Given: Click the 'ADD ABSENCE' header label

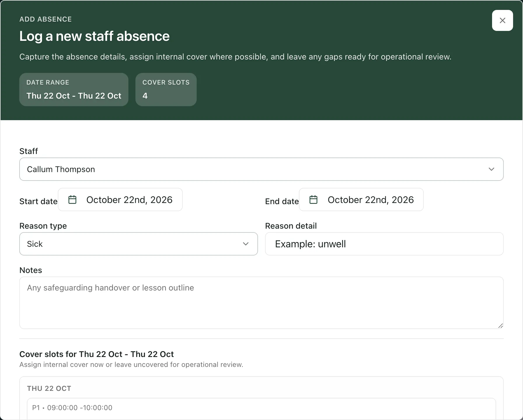Looking at the screenshot, I should point(46,19).
